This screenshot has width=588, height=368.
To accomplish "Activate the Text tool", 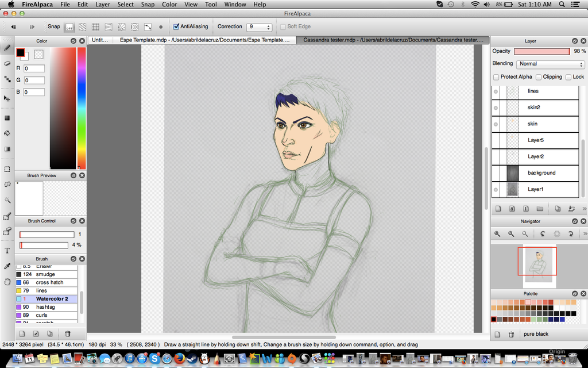I will tap(7, 251).
